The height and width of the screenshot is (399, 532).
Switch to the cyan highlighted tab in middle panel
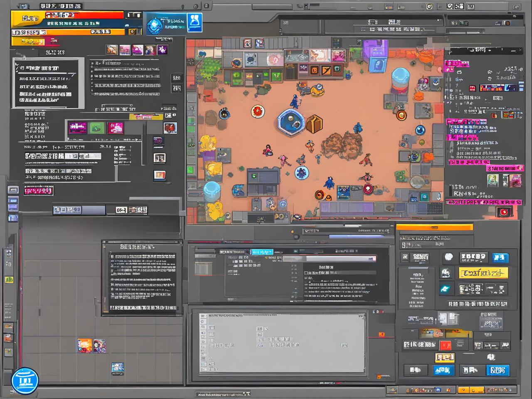coord(261,252)
